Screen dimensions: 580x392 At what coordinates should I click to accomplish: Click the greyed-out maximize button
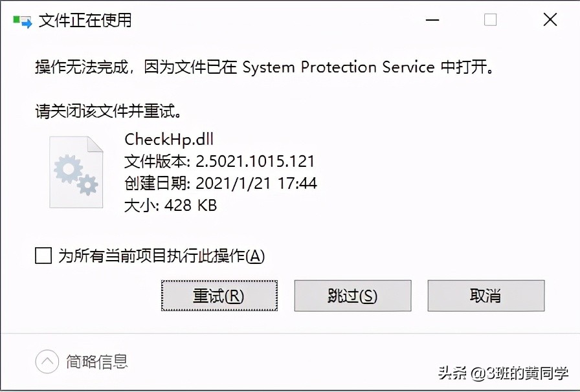[x=490, y=20]
